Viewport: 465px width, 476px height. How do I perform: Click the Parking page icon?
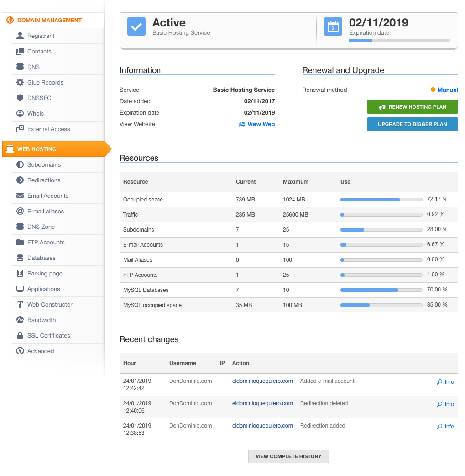click(20, 273)
